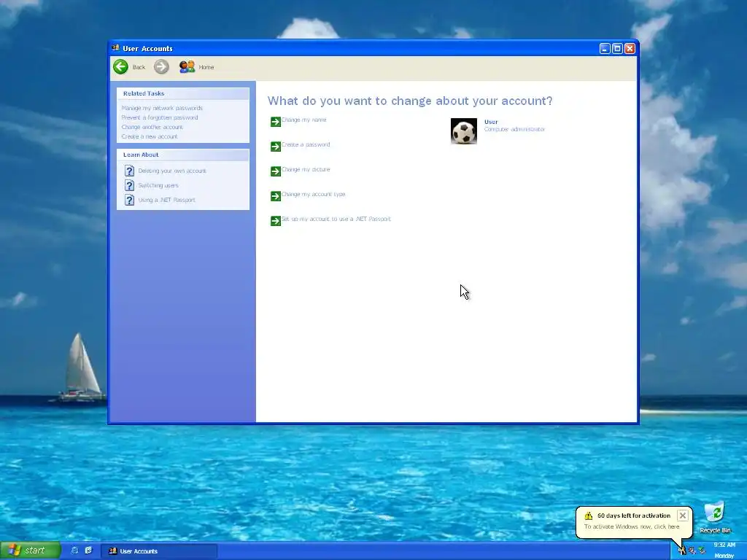The image size is (747, 560).
Task: Open Create a new account link
Action: [x=149, y=136]
